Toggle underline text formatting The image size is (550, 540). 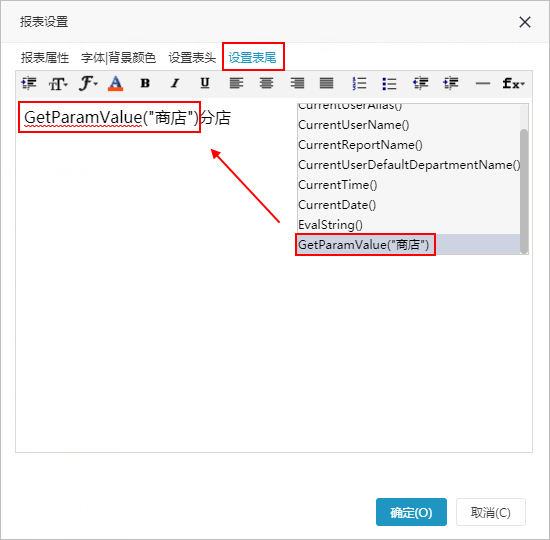[205, 84]
